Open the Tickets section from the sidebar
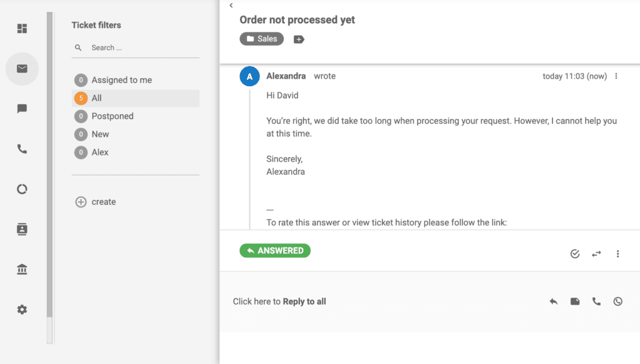 click(22, 69)
